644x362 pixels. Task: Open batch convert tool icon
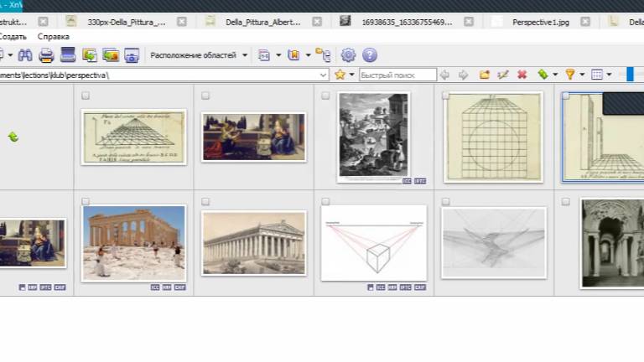(x=89, y=55)
